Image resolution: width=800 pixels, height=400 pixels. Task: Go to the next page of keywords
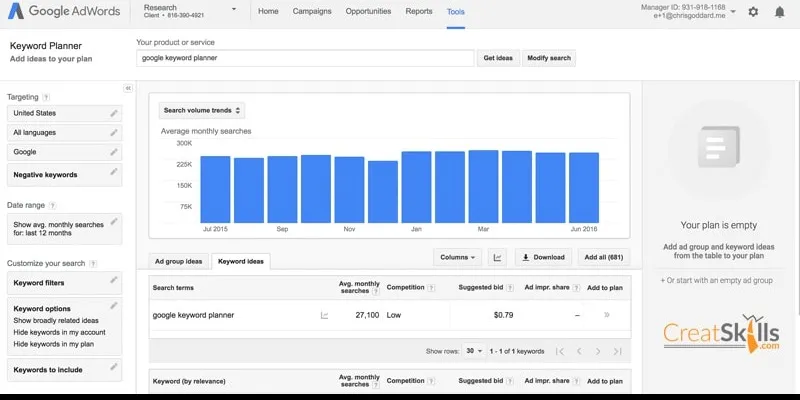[x=598, y=352]
